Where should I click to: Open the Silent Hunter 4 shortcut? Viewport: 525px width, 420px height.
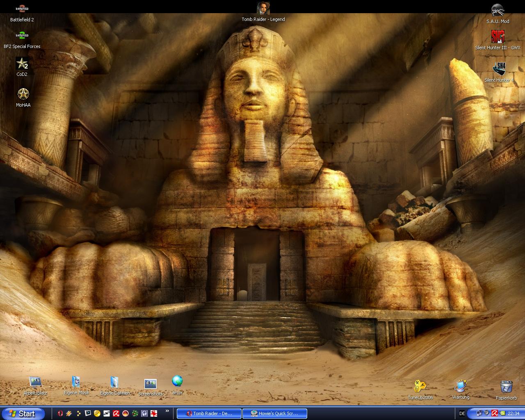click(x=499, y=69)
